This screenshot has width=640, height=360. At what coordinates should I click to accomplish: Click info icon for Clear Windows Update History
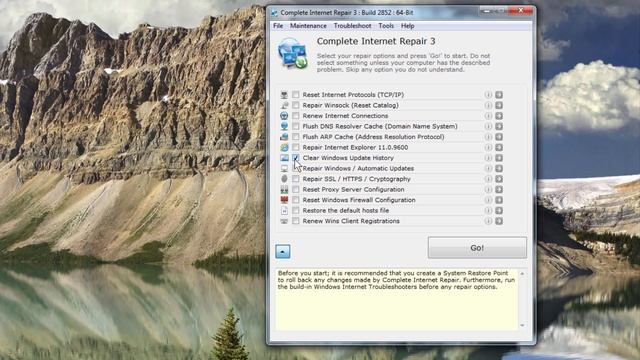click(488, 158)
